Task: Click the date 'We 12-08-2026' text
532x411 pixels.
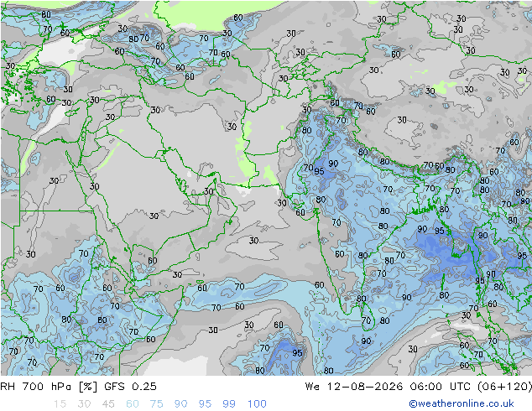Action: point(354,387)
